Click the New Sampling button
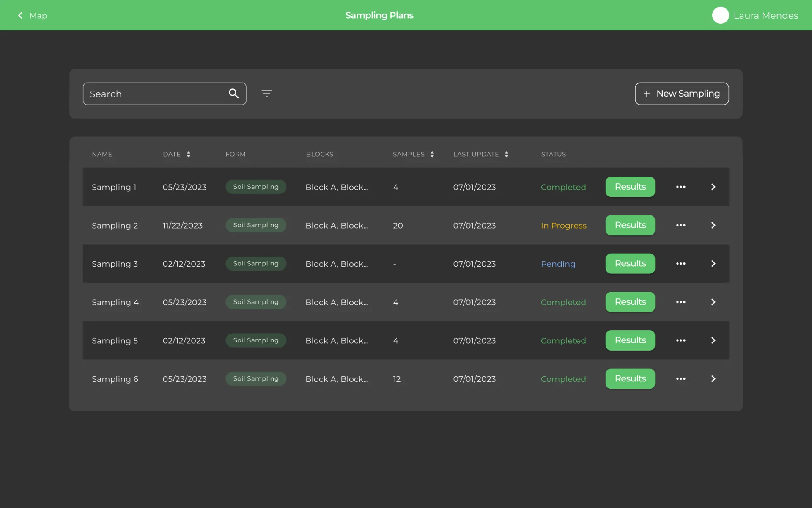 pos(682,94)
